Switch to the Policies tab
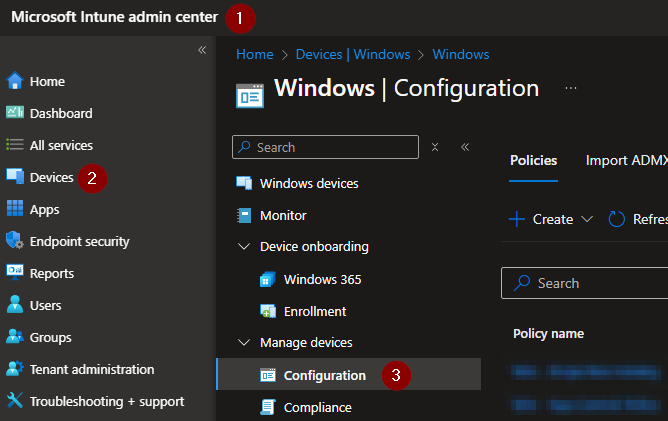 point(533,160)
